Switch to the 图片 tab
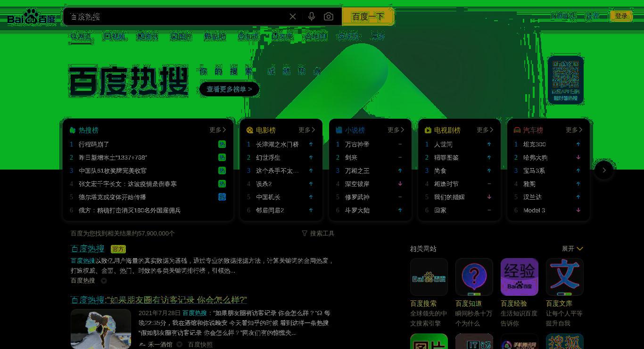 [182, 36]
